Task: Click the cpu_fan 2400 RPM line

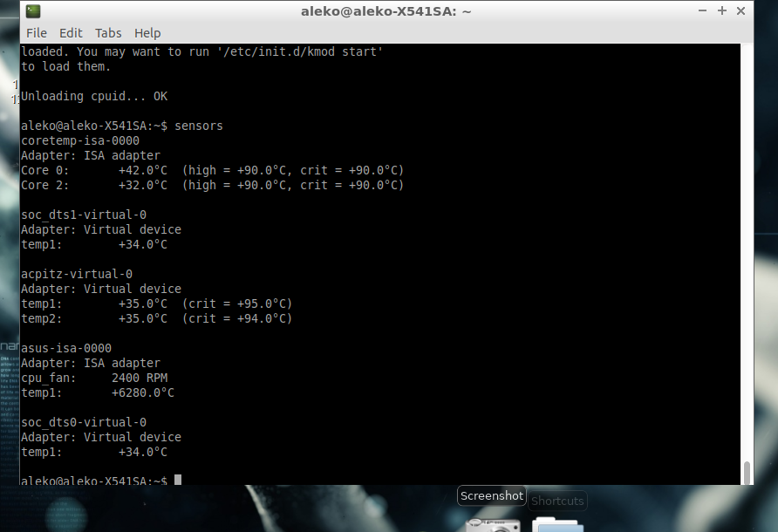Action: click(x=94, y=378)
